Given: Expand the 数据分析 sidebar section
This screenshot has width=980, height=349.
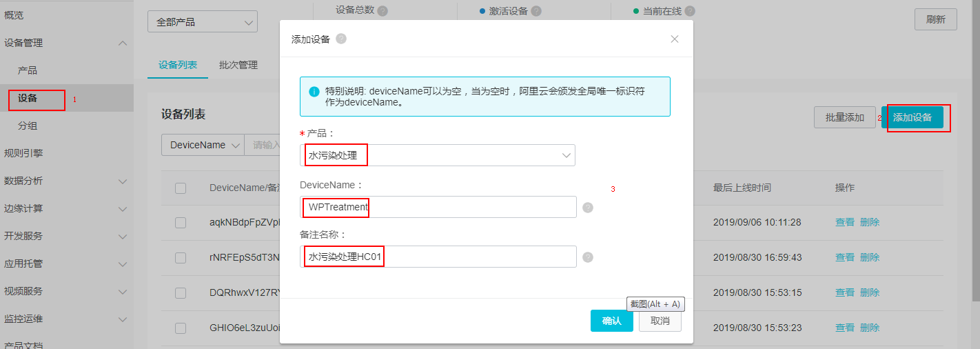Looking at the screenshot, I should tap(67, 181).
